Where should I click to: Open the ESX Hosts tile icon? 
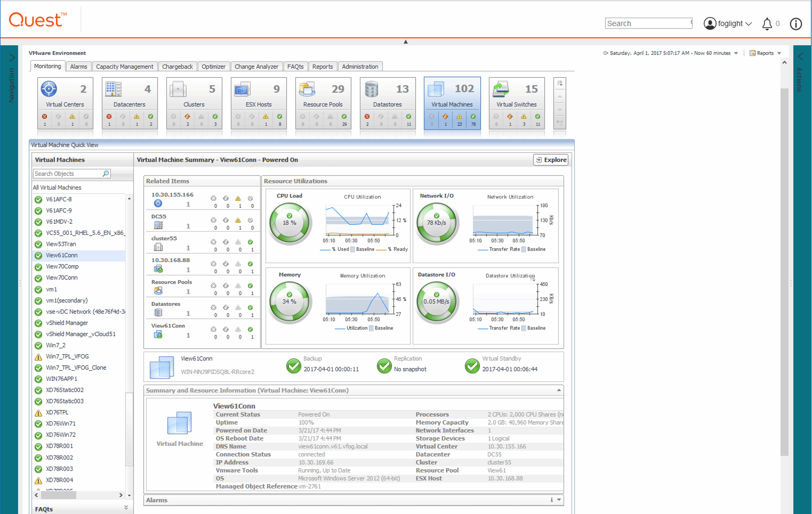(242, 88)
